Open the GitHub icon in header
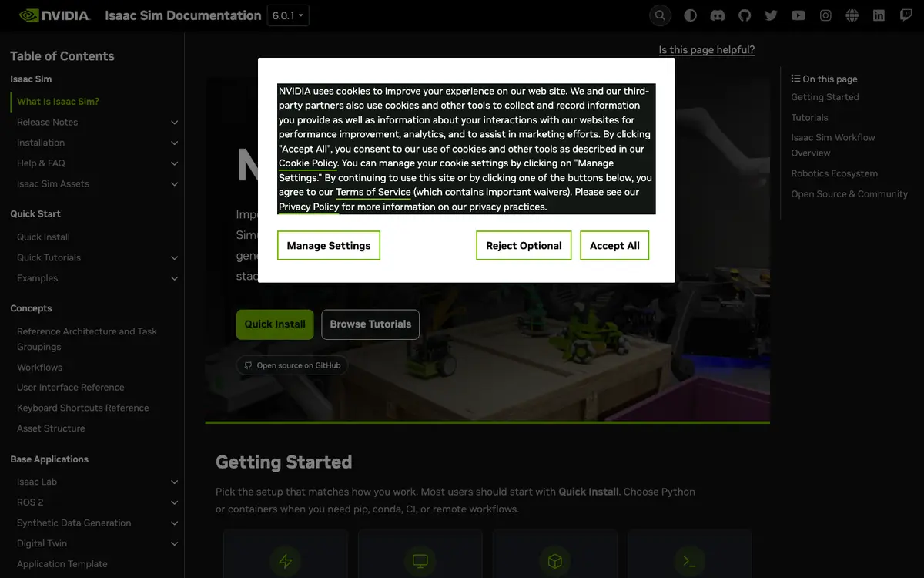 point(744,15)
